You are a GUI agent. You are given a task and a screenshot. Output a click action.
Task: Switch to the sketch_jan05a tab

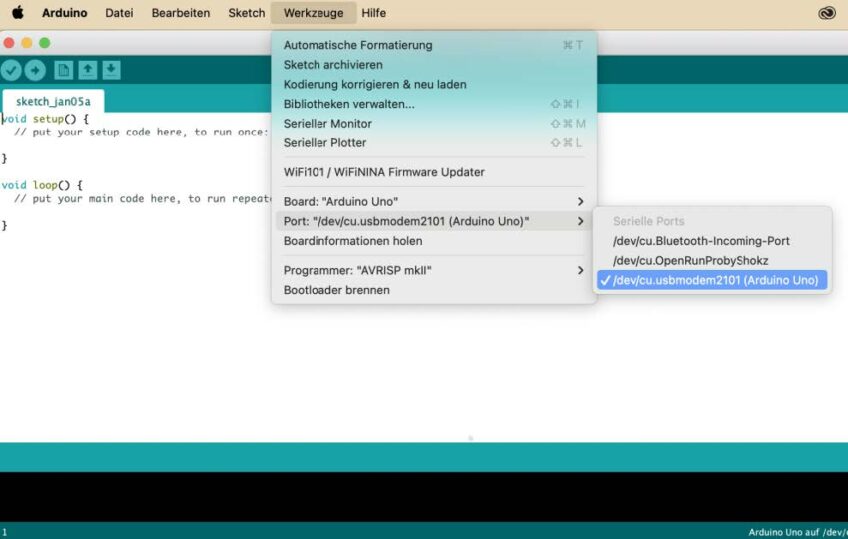pos(53,101)
